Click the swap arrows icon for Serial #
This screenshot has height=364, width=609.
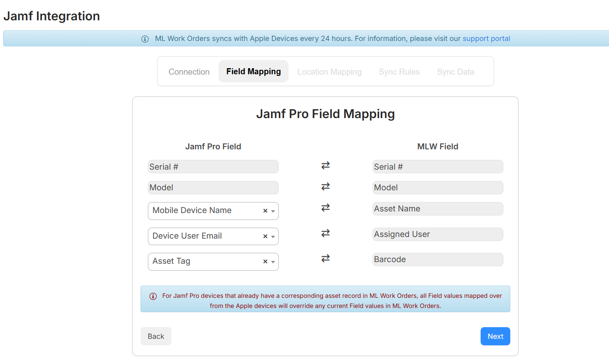click(325, 166)
